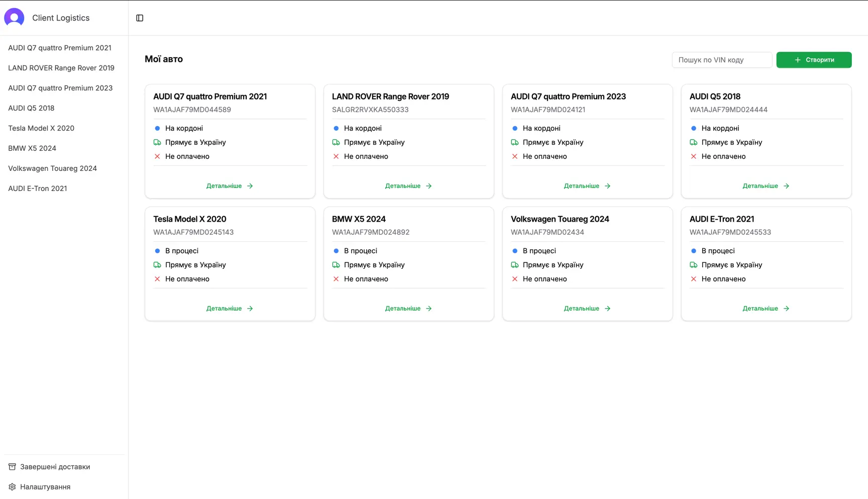
Task: Select LAND ROVER Range Rover 2019 in sidebar
Action: point(64,68)
